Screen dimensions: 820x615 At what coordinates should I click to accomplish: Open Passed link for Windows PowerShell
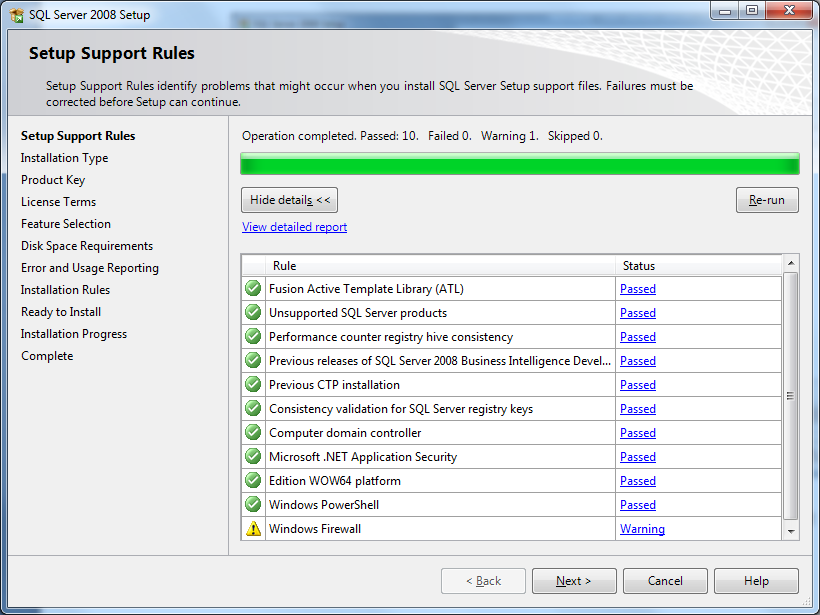637,505
